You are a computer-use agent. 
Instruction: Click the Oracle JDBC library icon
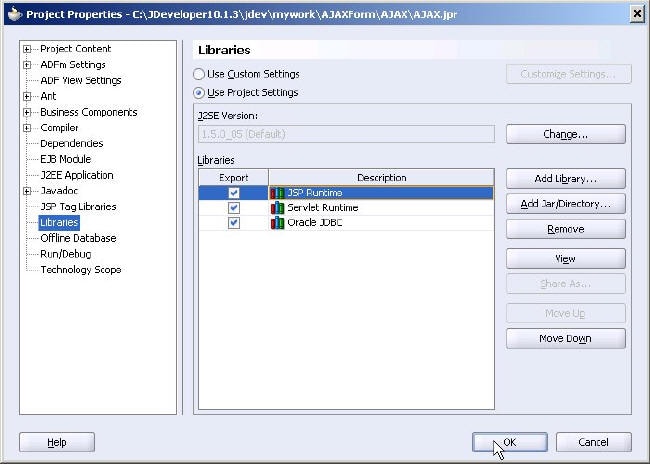pyautogui.click(x=277, y=223)
